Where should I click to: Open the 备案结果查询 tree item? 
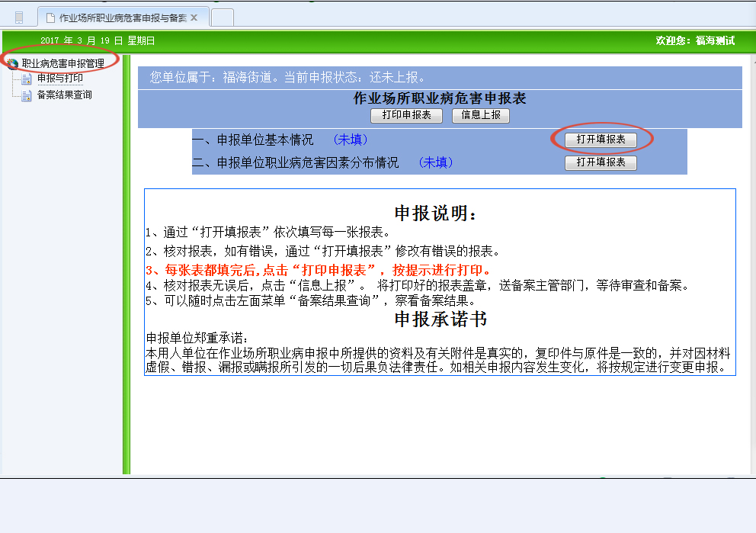pyautogui.click(x=65, y=95)
